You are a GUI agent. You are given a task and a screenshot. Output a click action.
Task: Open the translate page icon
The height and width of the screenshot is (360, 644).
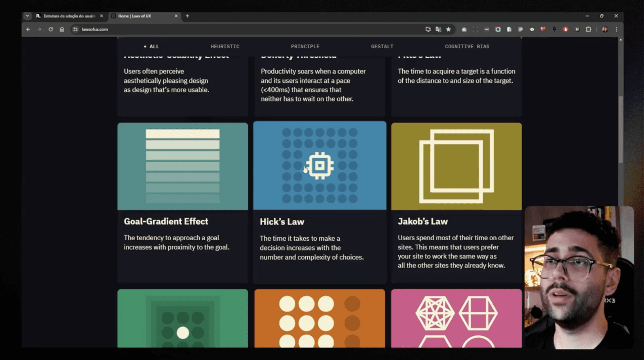tap(438, 29)
